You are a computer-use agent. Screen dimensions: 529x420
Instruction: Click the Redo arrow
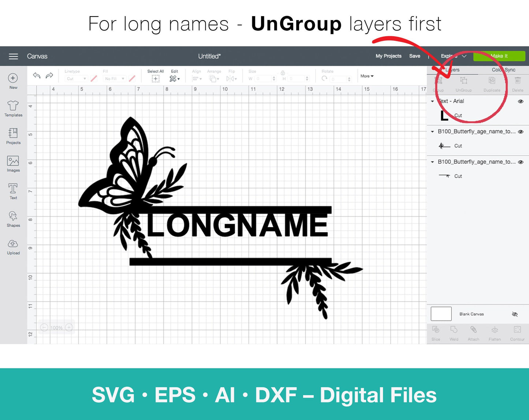(49, 76)
